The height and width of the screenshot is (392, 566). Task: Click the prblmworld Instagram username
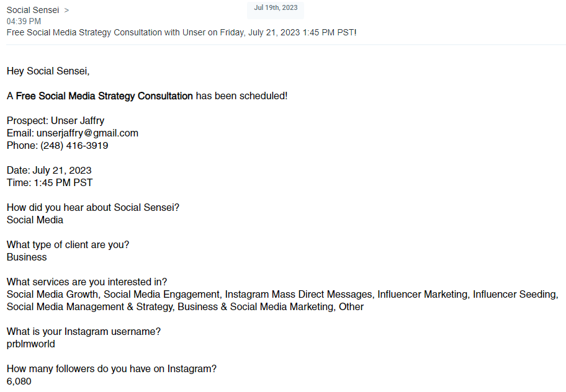tap(30, 344)
